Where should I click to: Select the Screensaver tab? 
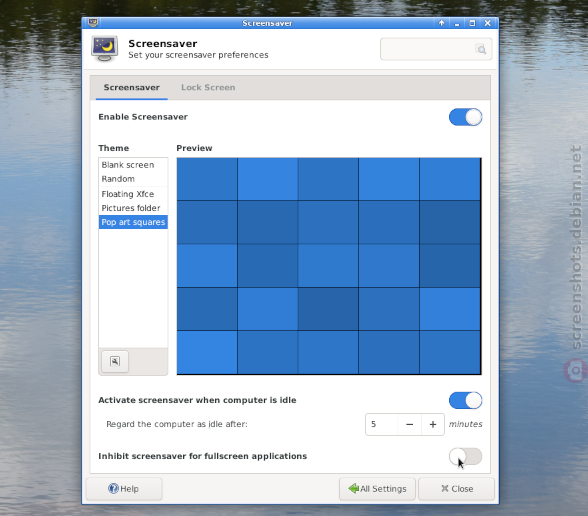[132, 87]
